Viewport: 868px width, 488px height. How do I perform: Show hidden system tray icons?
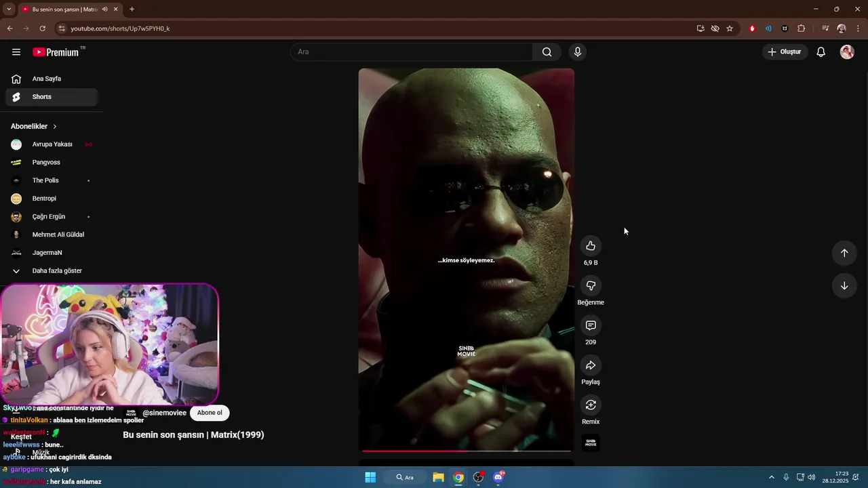coord(771,477)
